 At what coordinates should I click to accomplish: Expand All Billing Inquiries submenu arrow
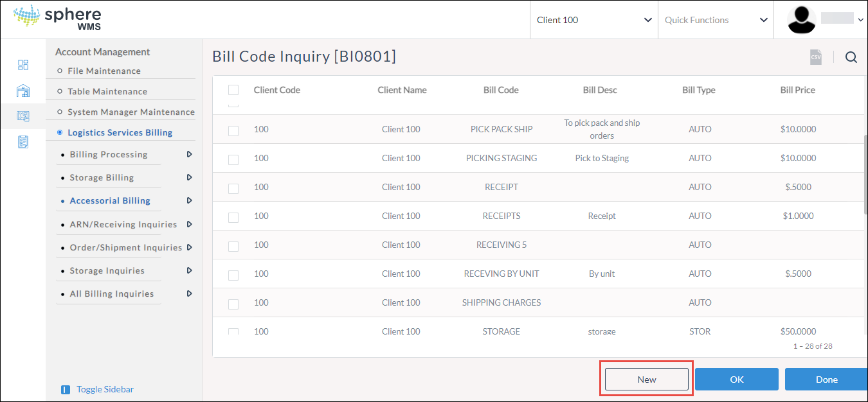[189, 293]
